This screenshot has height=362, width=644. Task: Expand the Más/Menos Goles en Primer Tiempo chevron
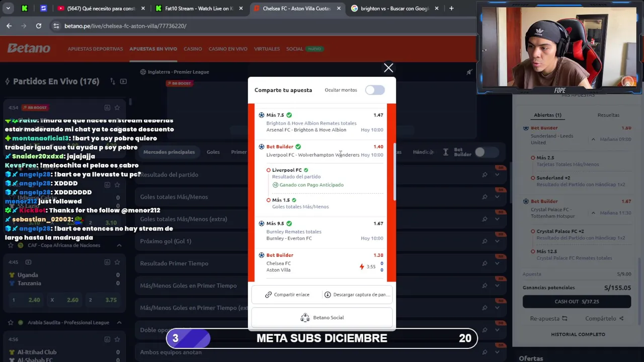(x=497, y=286)
